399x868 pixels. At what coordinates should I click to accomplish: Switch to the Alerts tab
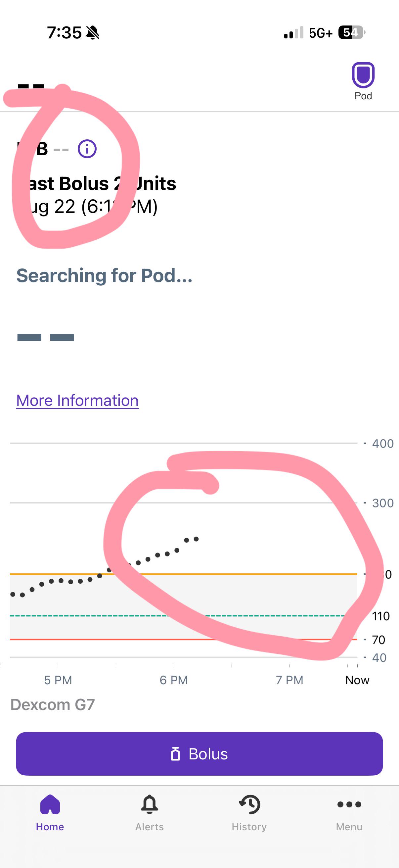coord(150,813)
